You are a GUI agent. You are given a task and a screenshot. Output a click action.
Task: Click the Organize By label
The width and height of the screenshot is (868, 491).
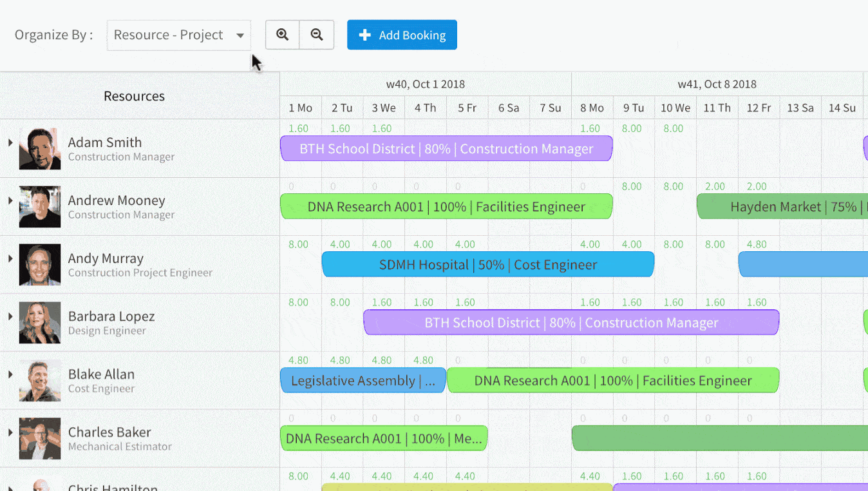pyautogui.click(x=53, y=35)
